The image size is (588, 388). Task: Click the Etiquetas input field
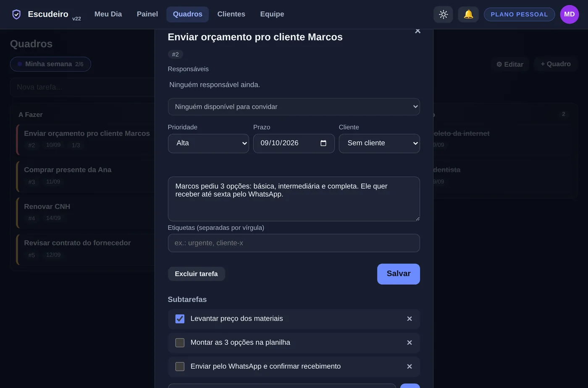click(294, 243)
